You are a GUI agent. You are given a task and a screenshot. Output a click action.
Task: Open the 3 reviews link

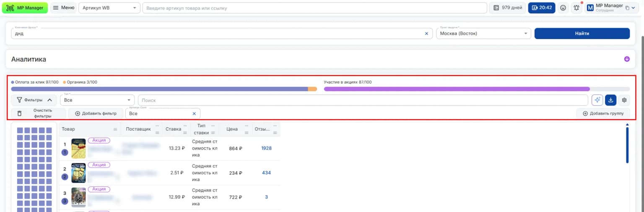(266, 197)
